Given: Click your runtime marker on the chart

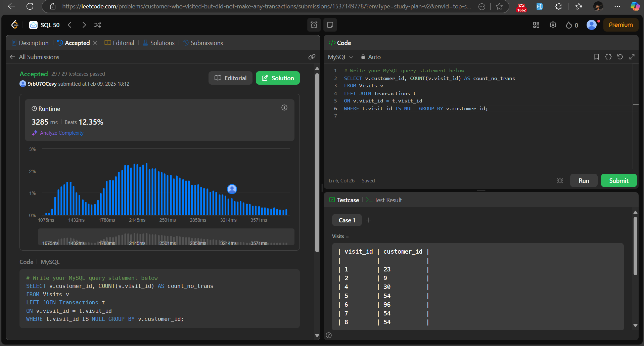Looking at the screenshot, I should click(x=232, y=189).
